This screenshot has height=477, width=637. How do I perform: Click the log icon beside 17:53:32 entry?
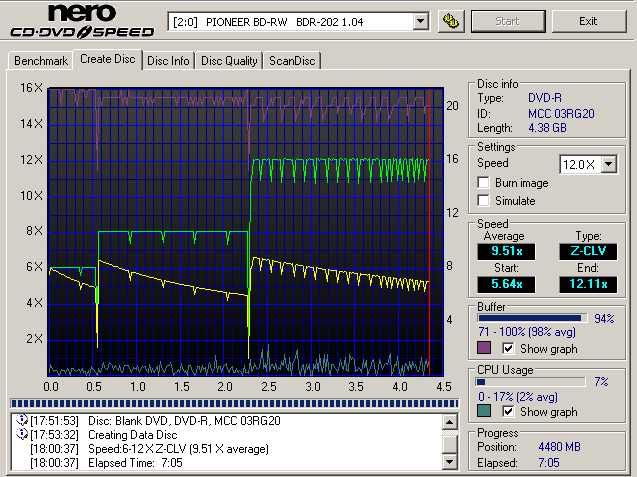tap(21, 434)
